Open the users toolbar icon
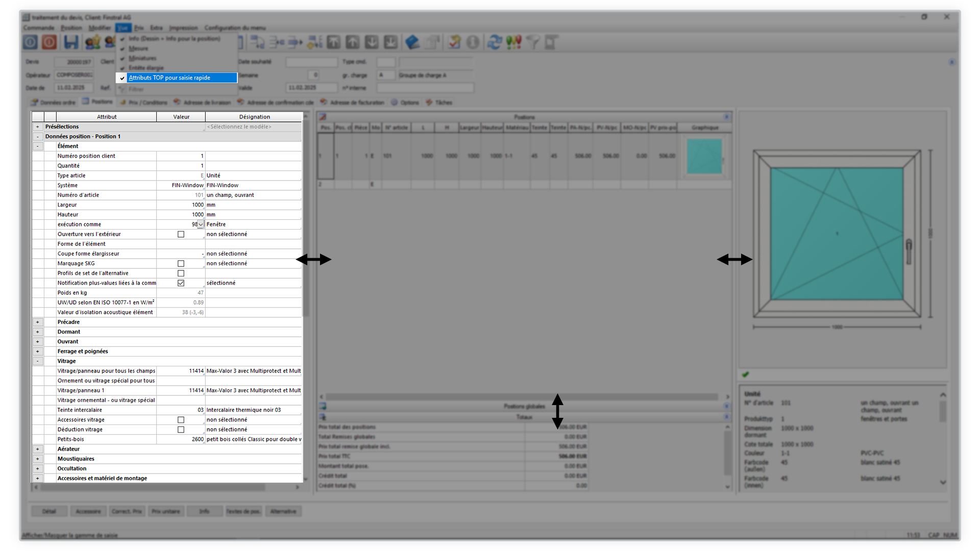This screenshot has width=980, height=551. 92,42
